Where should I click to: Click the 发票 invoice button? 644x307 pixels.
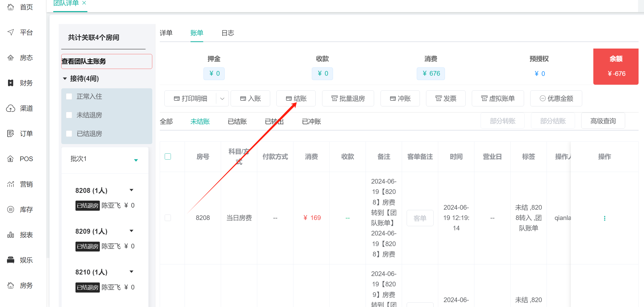[446, 98]
